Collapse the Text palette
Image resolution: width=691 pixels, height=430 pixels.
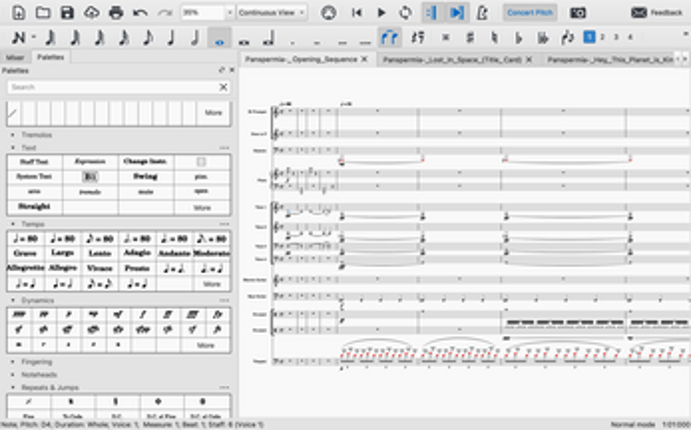(12, 148)
